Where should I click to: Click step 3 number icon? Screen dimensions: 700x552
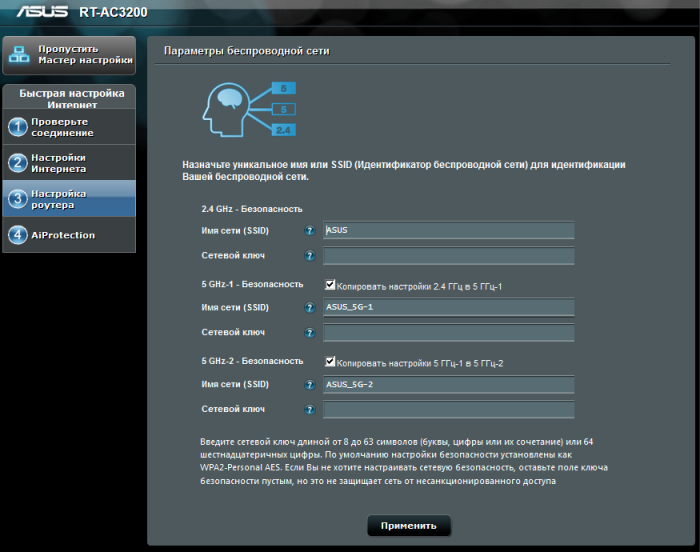(18, 199)
